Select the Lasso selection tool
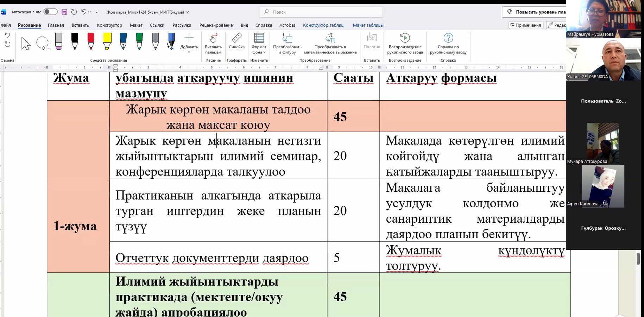The height and width of the screenshot is (317, 644). 43,43
